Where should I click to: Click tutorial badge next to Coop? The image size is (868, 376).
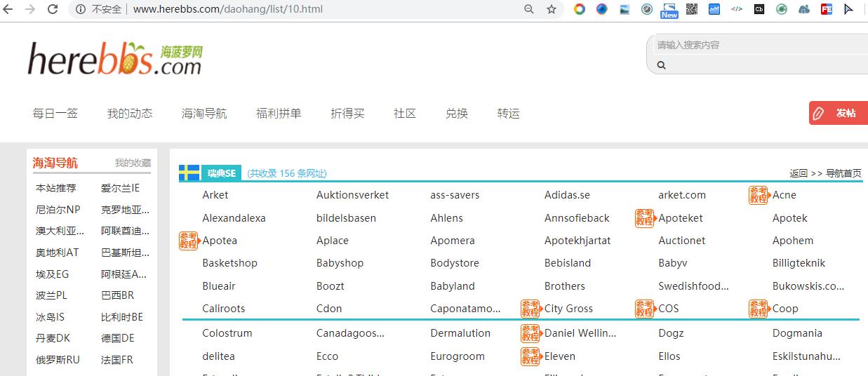(x=759, y=309)
